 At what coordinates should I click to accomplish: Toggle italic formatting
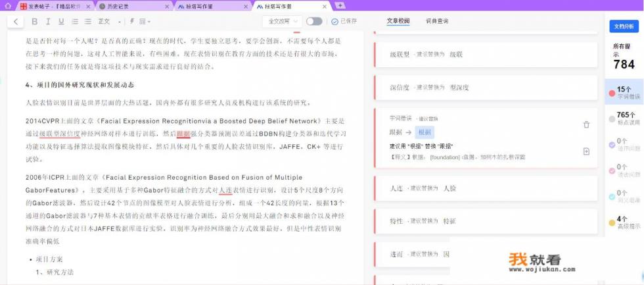click(48, 21)
